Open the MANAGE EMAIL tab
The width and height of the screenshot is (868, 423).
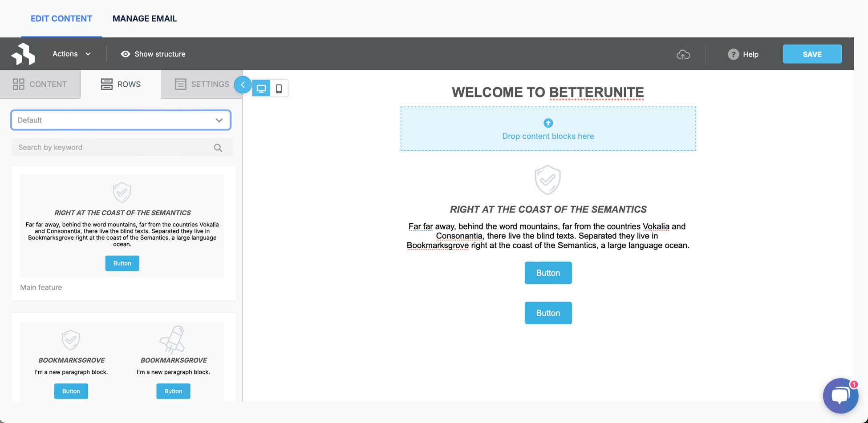(145, 19)
